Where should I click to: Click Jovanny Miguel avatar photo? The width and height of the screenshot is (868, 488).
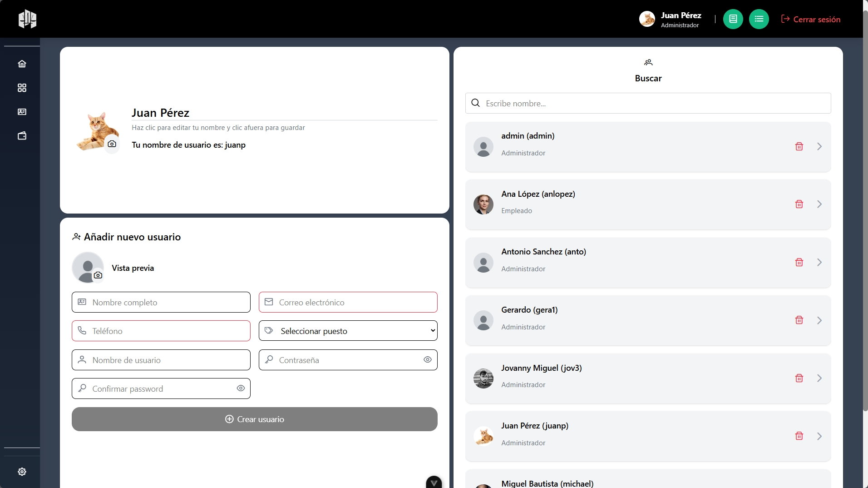(483, 378)
